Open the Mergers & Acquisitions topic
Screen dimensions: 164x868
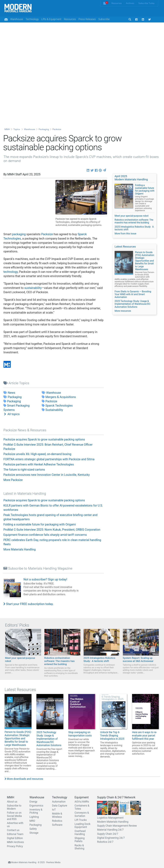click(60, 397)
